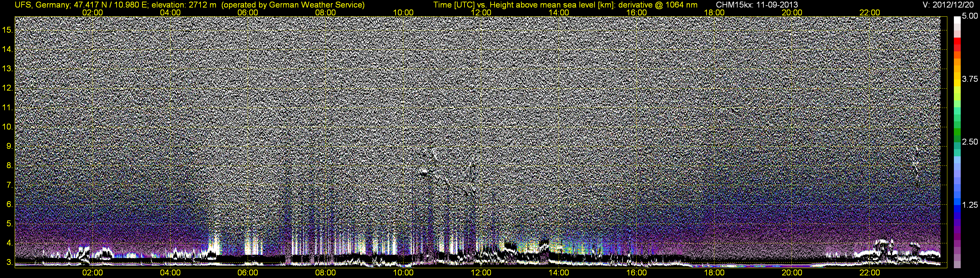
Task: Click the '12:00' label on the bottom time axis
Action: [x=481, y=273]
